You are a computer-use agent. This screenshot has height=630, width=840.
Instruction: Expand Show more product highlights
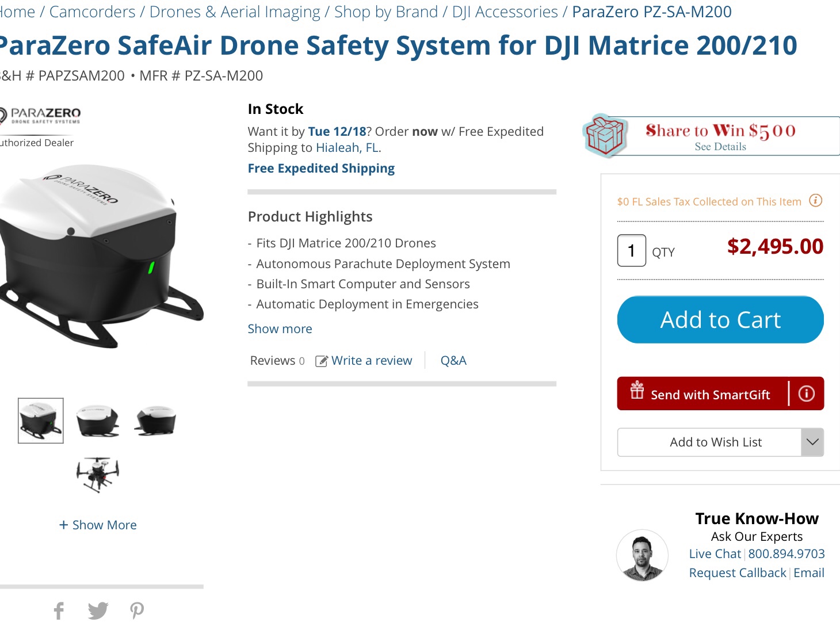(x=280, y=329)
